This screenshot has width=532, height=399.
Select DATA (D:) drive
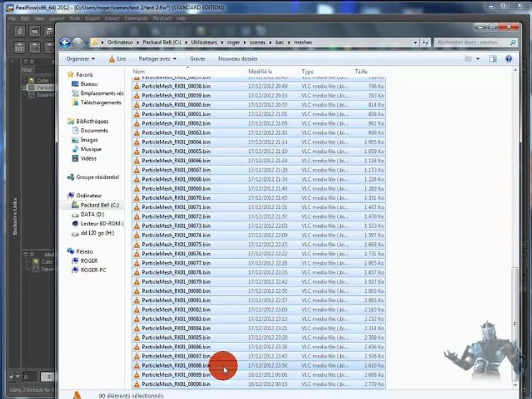coord(92,214)
